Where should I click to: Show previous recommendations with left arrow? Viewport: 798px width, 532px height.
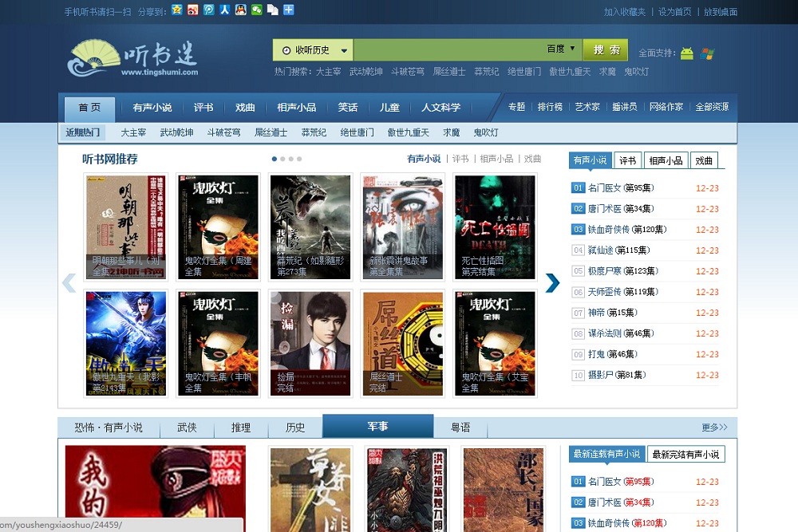pos(69,283)
